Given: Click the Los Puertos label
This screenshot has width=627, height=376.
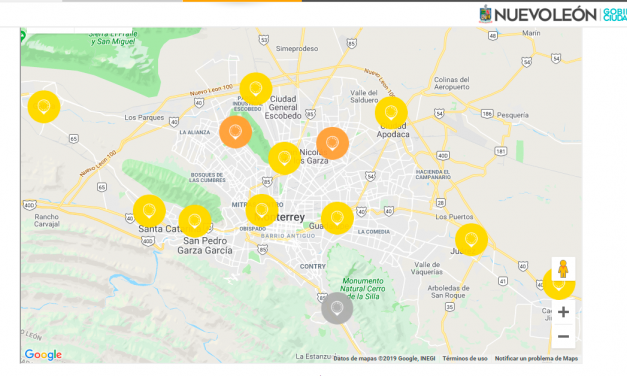Looking at the screenshot, I should coord(454,217).
